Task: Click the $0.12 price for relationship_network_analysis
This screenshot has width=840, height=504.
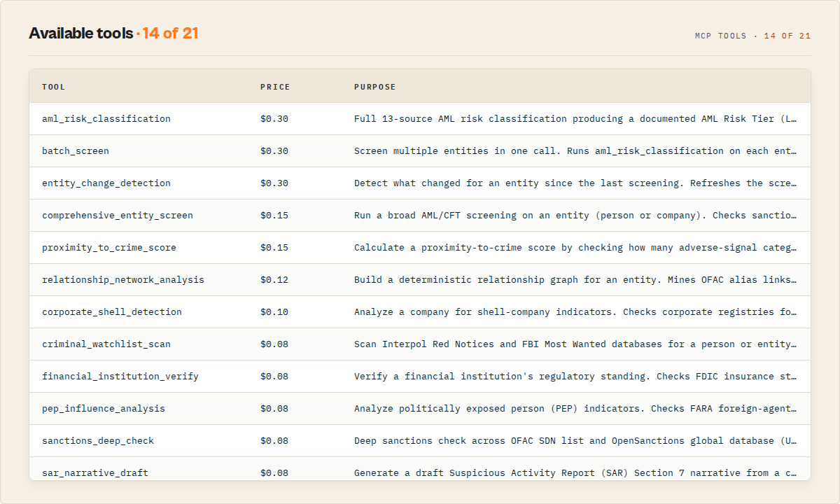Action: pyautogui.click(x=274, y=279)
